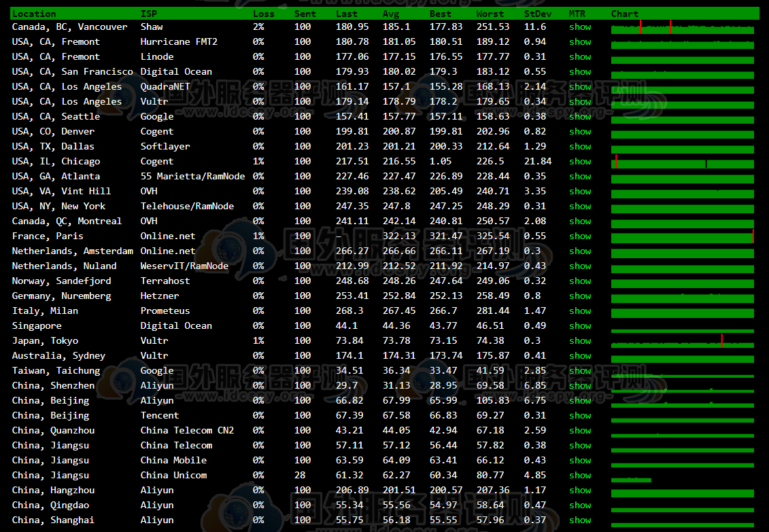Show MTR for Beijing Tencent row
Screen dimensions: 769x532
click(580, 415)
